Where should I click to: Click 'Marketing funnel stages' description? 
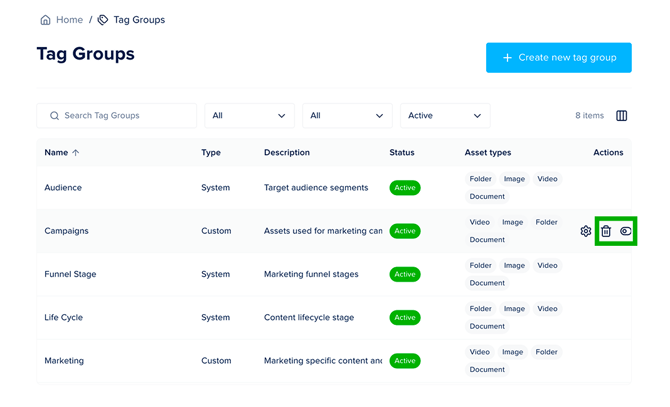click(311, 274)
